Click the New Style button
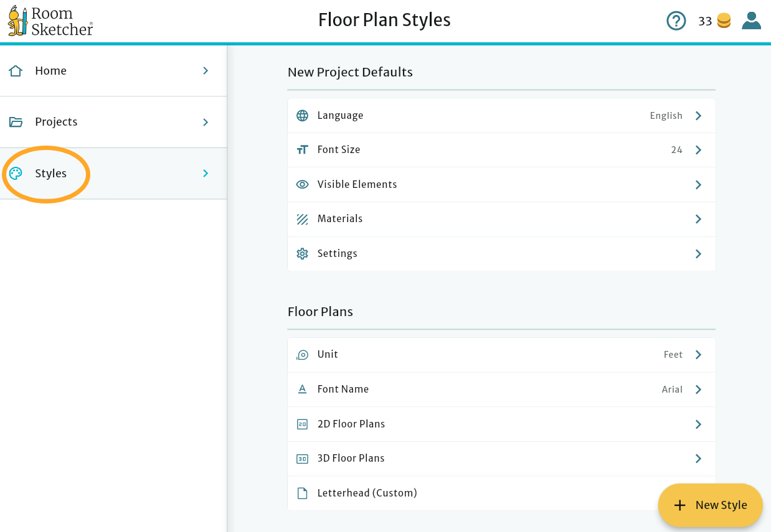 711,505
